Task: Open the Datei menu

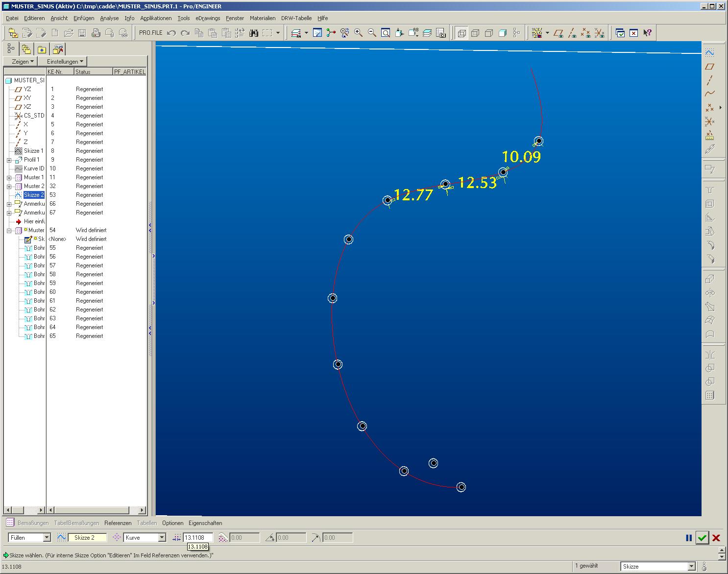Action: (12, 18)
